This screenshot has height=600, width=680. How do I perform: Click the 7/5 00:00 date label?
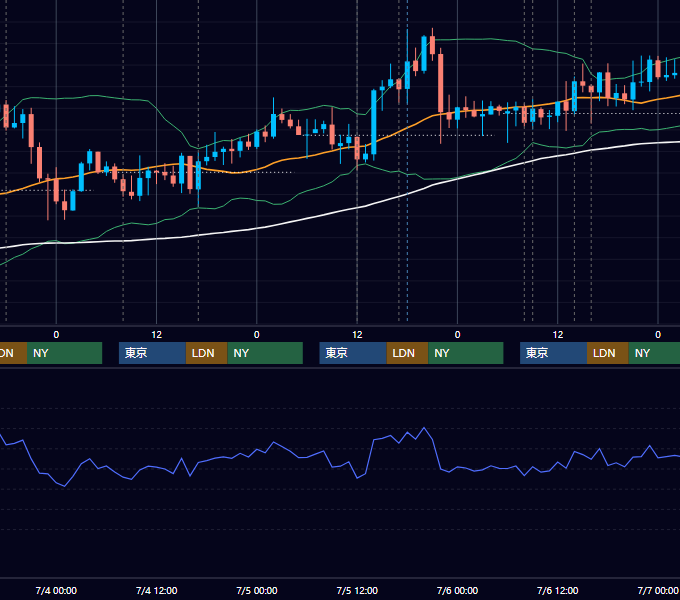coord(257,590)
